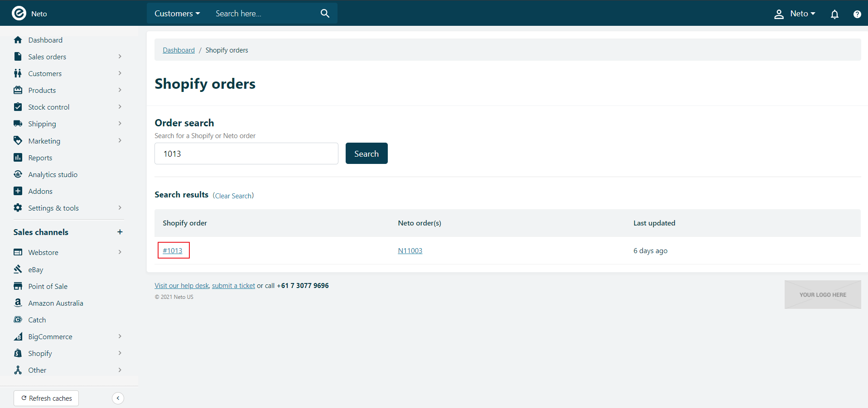This screenshot has width=868, height=408.
Task: Open the Neto account dropdown
Action: click(802, 14)
